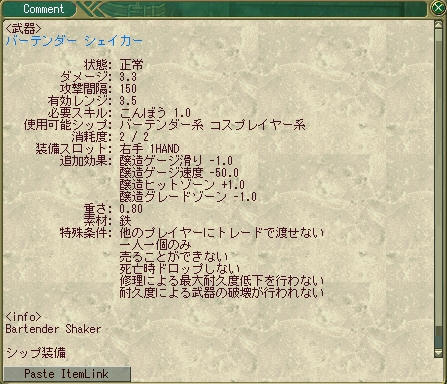The width and height of the screenshot is (447, 384).
Task: Click the 必要スキル label
Action: [80, 113]
